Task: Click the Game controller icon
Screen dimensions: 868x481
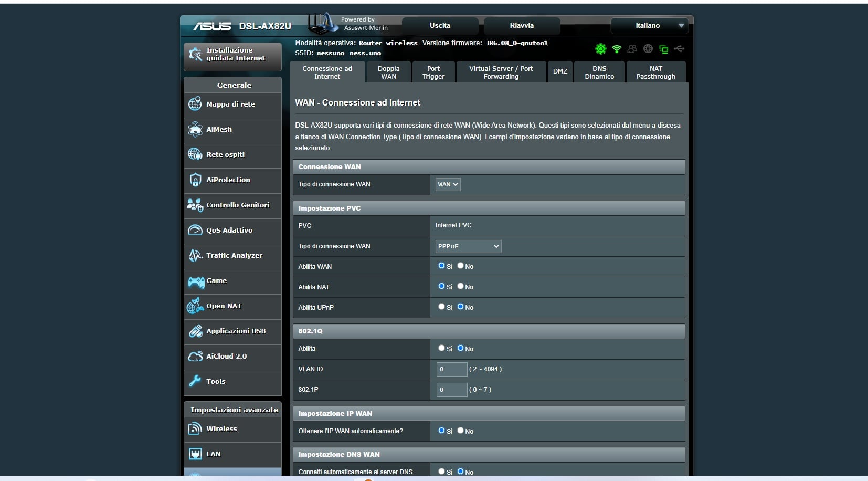Action: coord(196,281)
